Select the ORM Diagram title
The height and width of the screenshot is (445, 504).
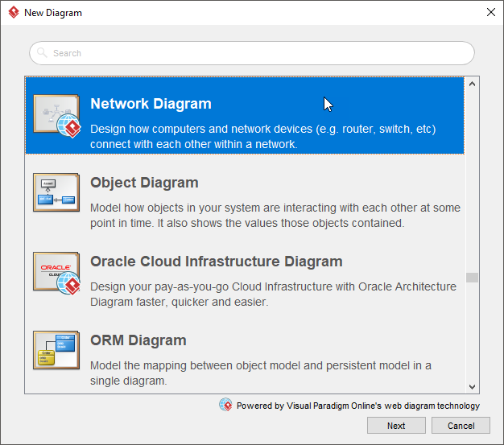(x=138, y=340)
